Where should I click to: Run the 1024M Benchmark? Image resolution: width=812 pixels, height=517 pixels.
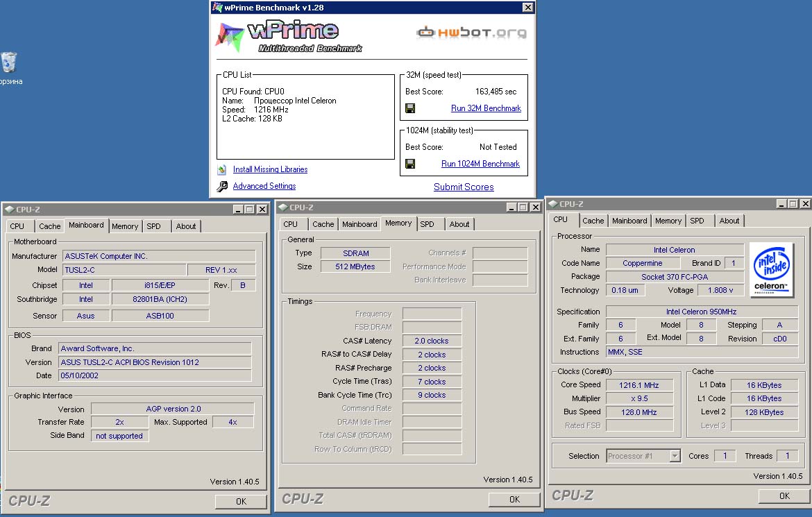tap(480, 164)
